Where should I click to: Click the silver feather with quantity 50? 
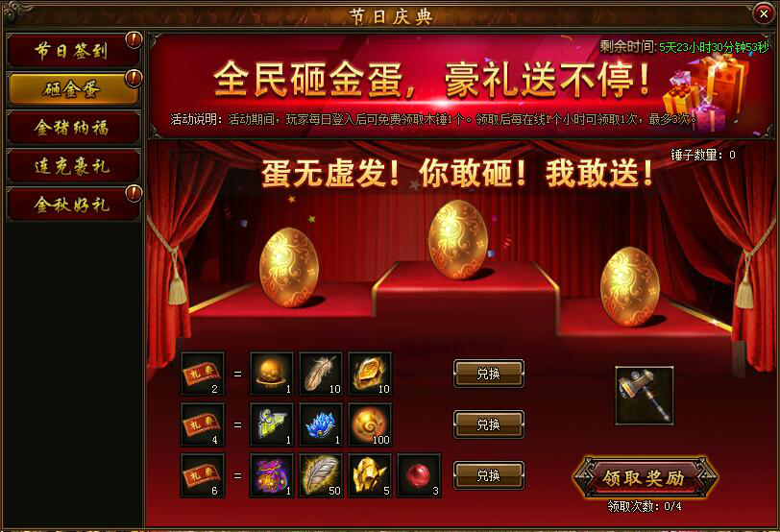coord(321,475)
